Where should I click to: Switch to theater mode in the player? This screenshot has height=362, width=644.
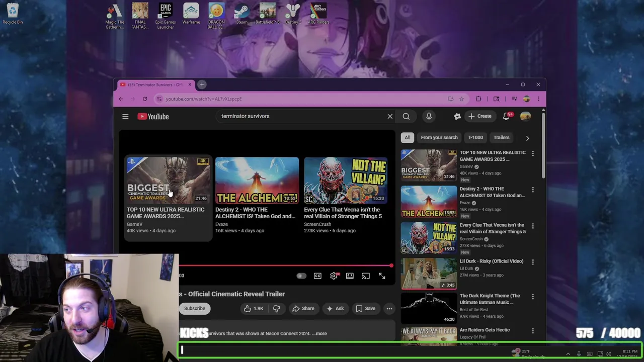(350, 276)
